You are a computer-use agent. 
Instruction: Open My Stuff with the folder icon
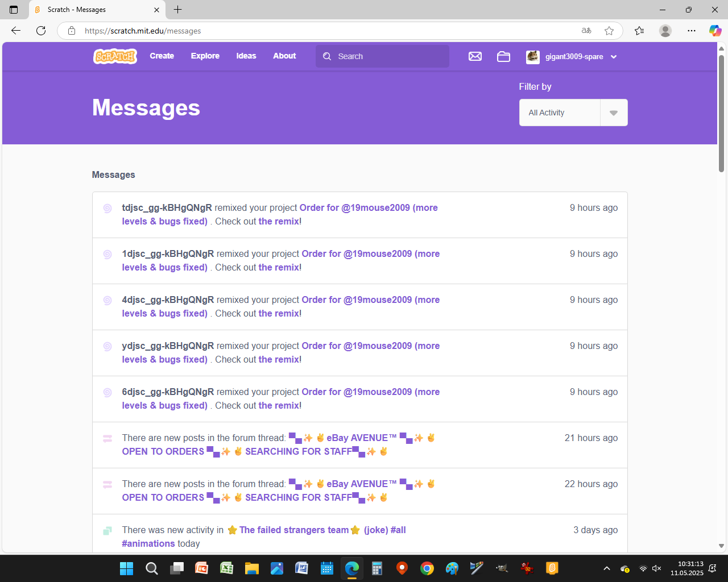coord(503,56)
